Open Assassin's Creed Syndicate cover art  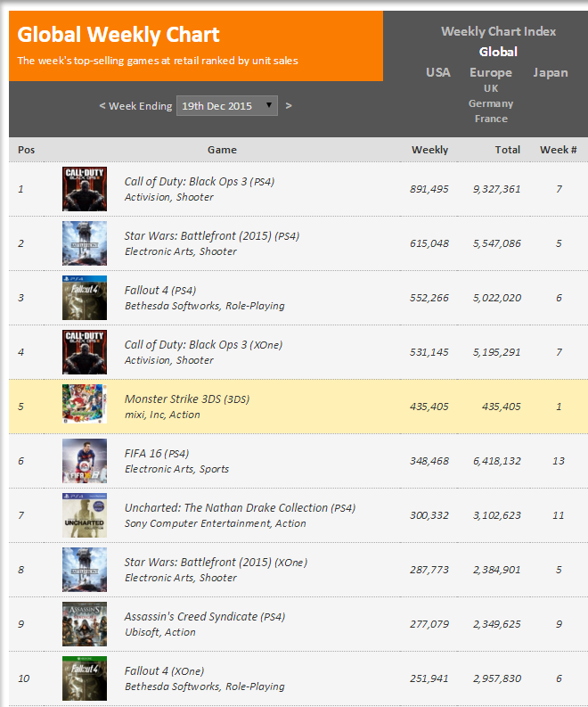(85, 624)
